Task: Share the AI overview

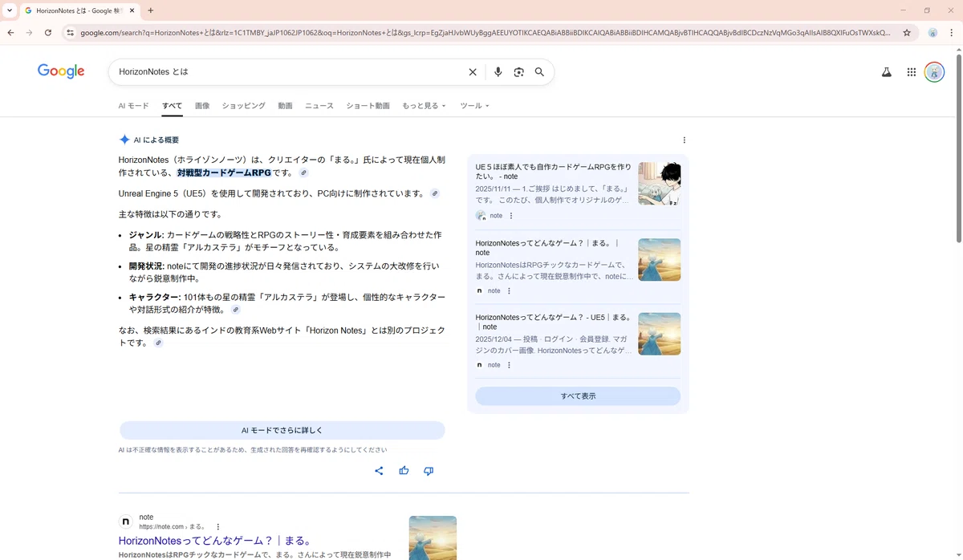Action: (379, 471)
